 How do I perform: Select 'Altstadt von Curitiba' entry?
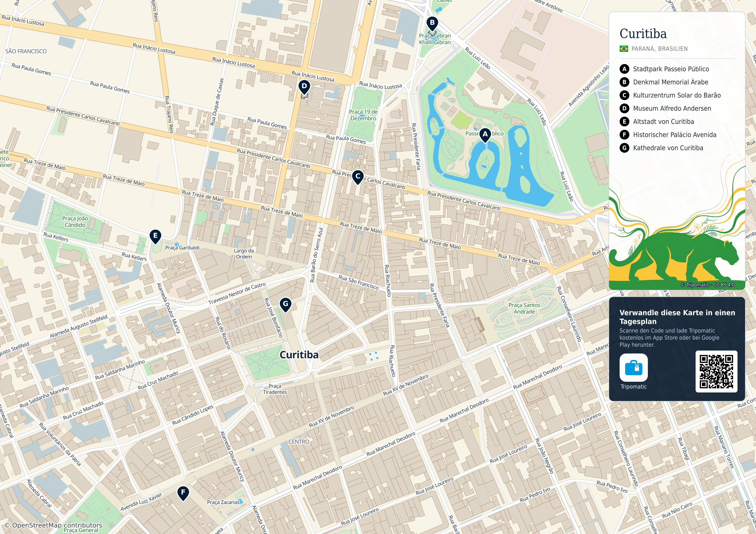pyautogui.click(x=663, y=122)
